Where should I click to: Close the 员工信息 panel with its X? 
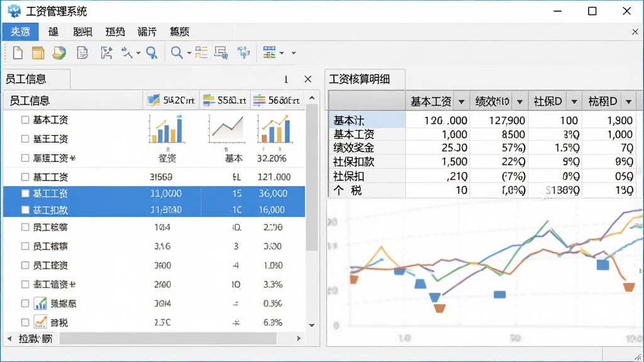tap(308, 79)
